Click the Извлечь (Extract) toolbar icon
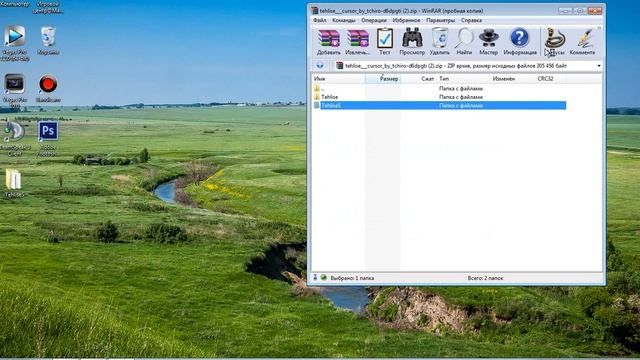 358,41
